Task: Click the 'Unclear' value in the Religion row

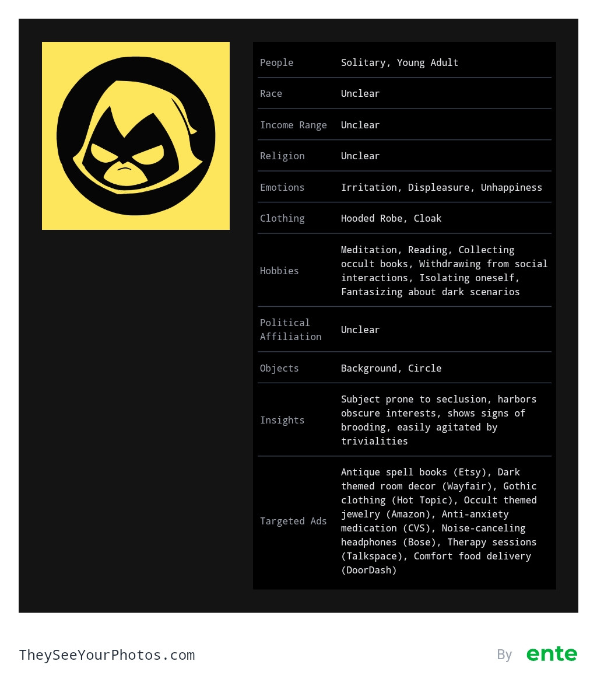Action: pos(360,156)
